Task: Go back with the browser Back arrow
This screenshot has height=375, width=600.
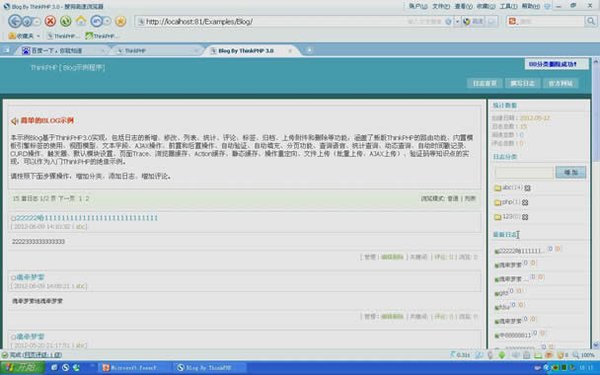Action: click(x=15, y=21)
